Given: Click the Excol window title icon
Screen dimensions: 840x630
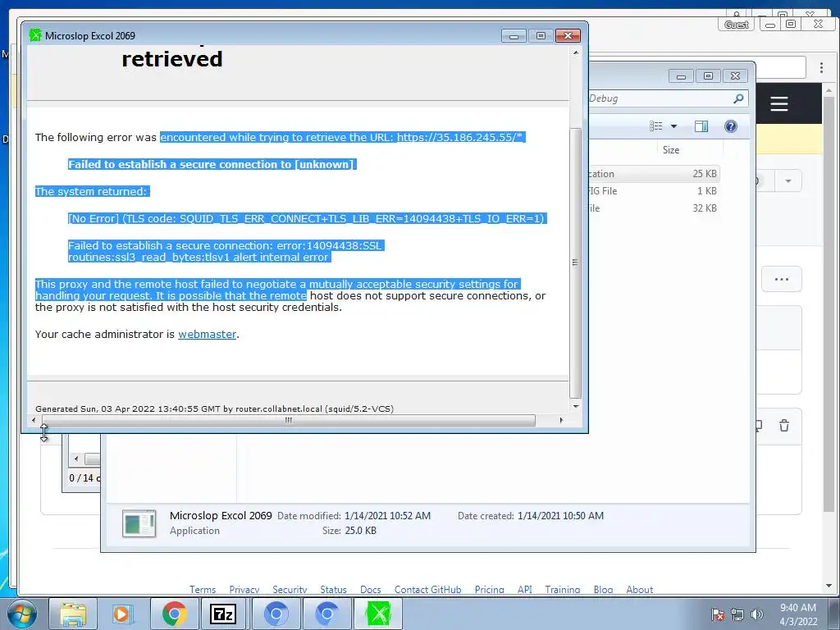Looking at the screenshot, I should [35, 35].
